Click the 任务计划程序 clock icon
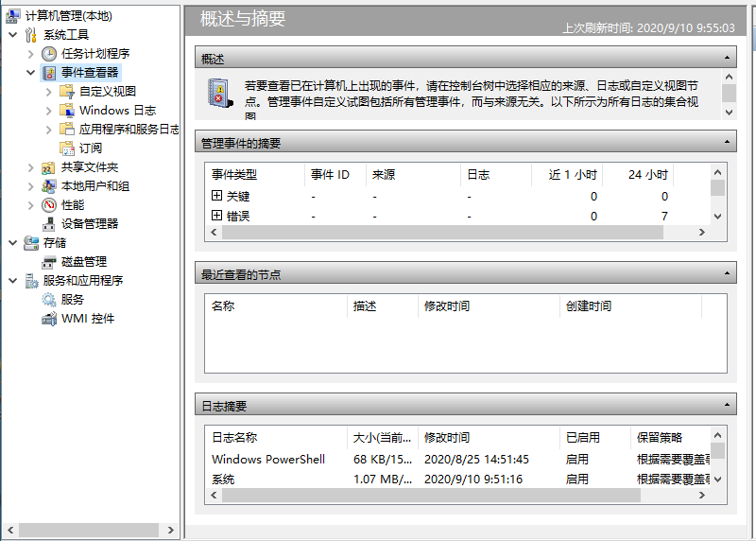The height and width of the screenshot is (541, 756). click(x=49, y=54)
